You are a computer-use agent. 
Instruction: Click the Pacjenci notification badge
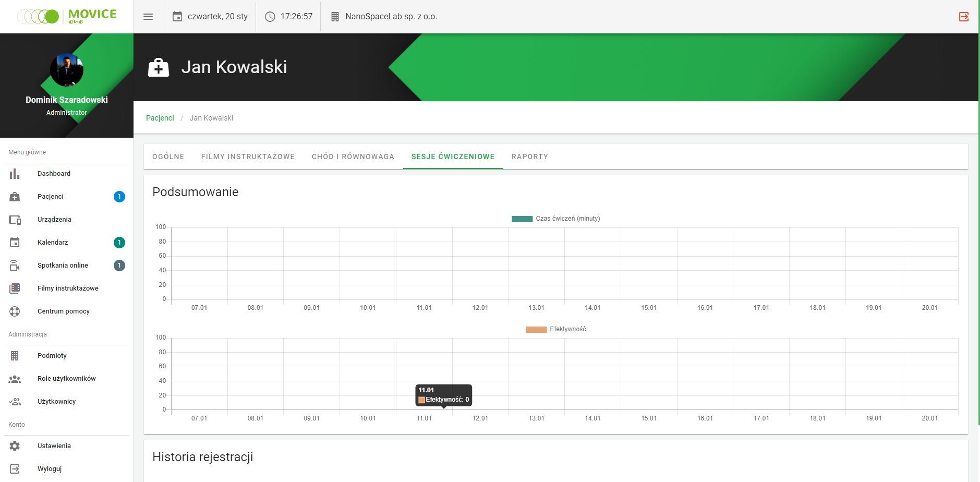119,197
